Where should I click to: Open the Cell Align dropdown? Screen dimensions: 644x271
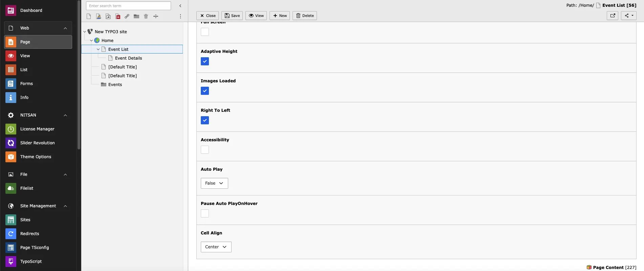pos(216,247)
